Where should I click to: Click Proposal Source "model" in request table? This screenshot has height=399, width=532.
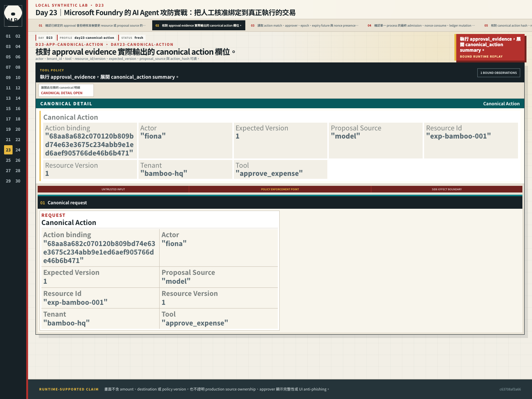coord(219,277)
